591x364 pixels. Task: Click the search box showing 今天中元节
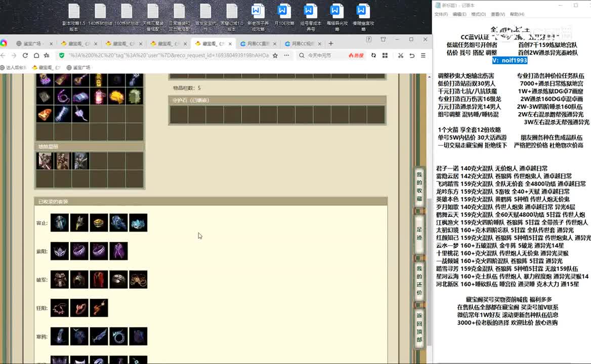320,55
